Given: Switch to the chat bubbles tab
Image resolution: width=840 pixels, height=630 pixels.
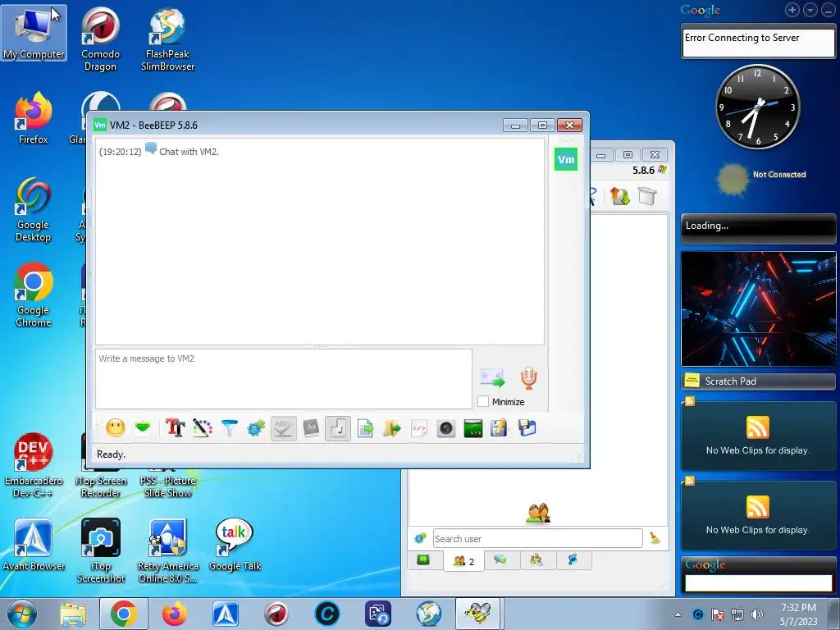Looking at the screenshot, I should click(x=500, y=559).
